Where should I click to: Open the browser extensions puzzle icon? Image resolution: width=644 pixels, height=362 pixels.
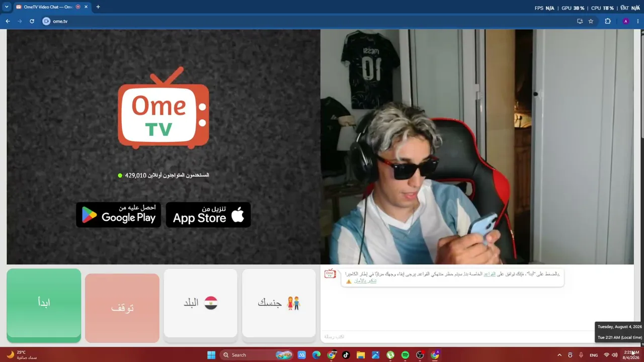pos(608,21)
